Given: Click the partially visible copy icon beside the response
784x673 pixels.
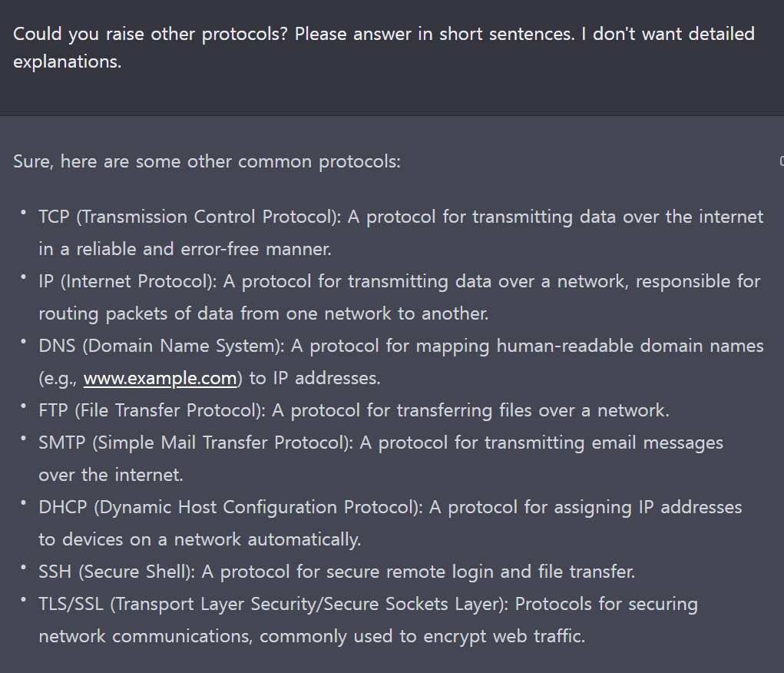Looking at the screenshot, I should pyautogui.click(x=782, y=161).
